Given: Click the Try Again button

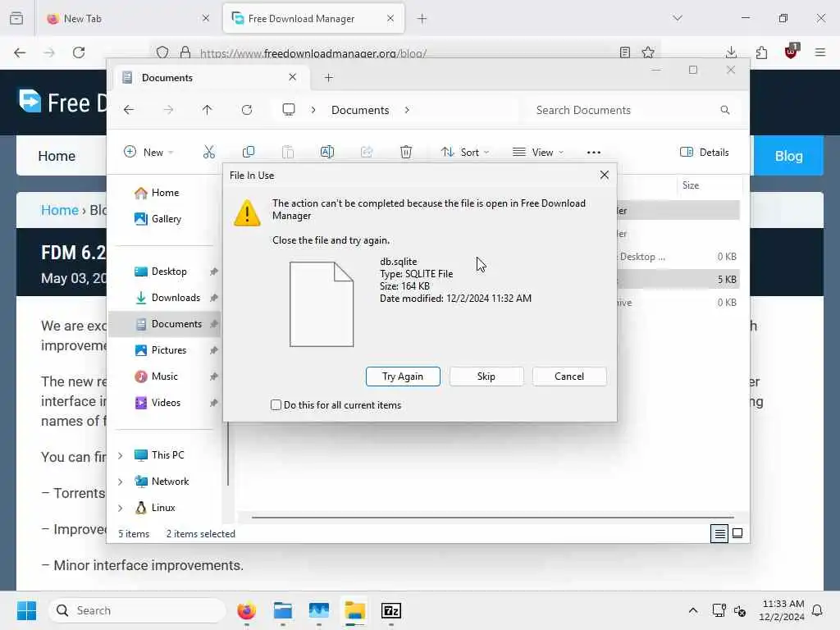Looking at the screenshot, I should click(x=403, y=376).
